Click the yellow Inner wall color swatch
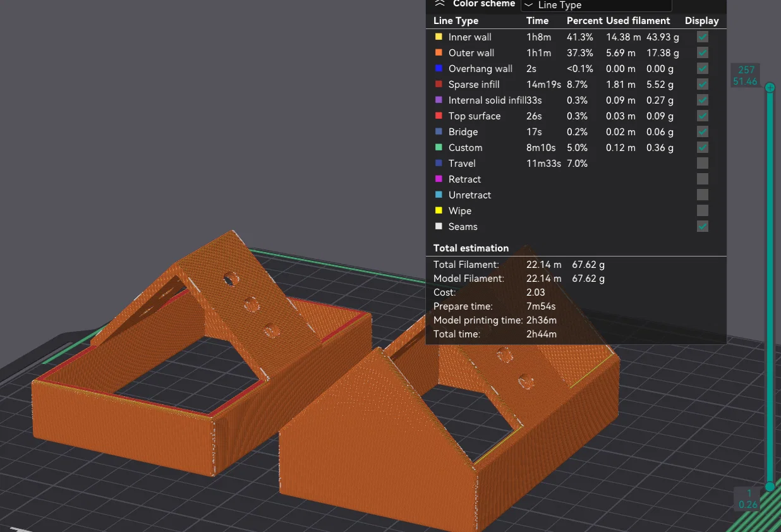Image resolution: width=781 pixels, height=532 pixels. point(439,37)
